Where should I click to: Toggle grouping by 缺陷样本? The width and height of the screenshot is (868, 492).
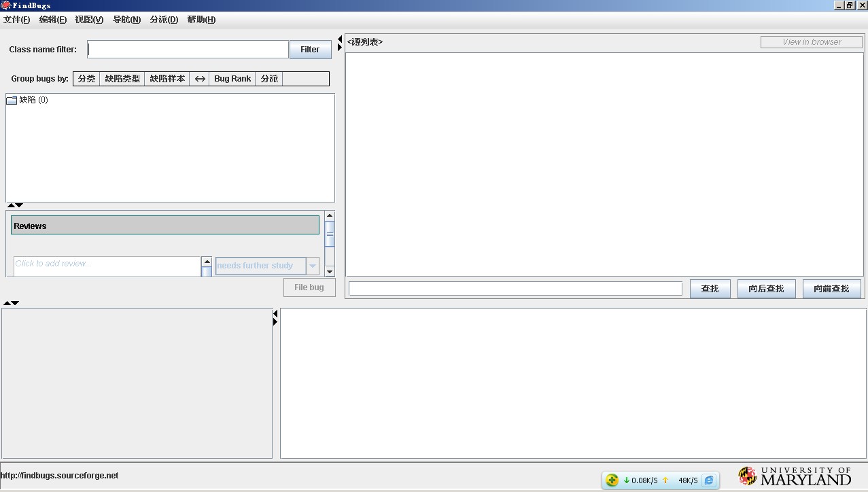pos(167,78)
